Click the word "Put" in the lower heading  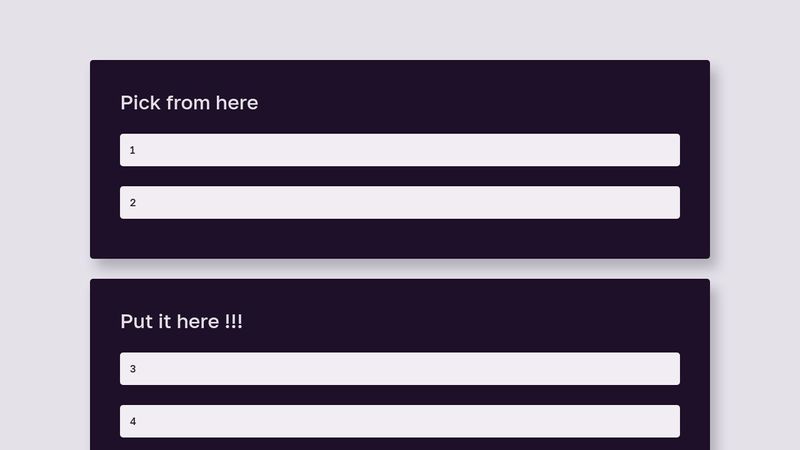[136, 322]
